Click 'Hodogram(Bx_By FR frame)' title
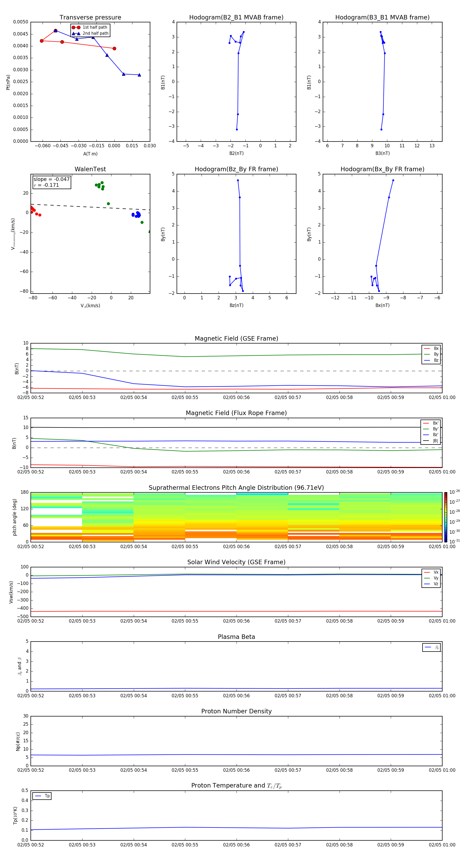 pos(382,169)
